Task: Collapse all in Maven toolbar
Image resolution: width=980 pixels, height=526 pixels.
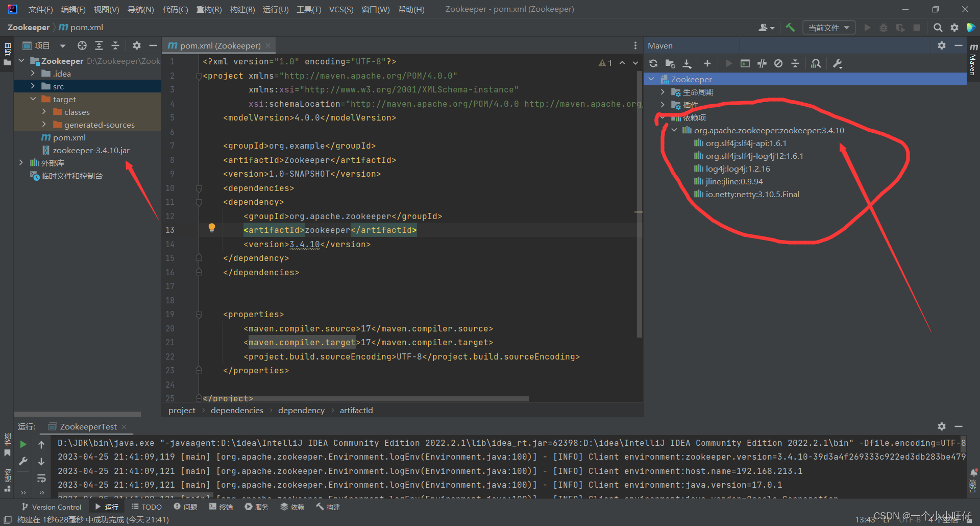Action: click(795, 63)
